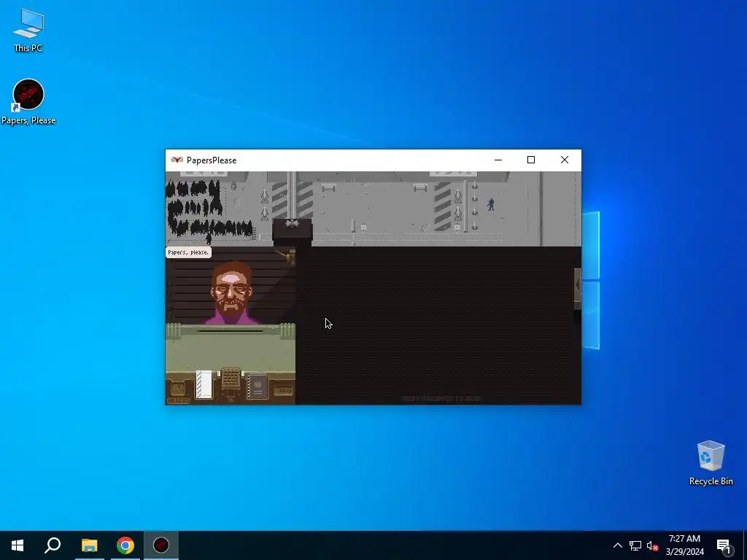This screenshot has width=747, height=560.
Task: Open the Windows Start menu
Action: [x=18, y=545]
